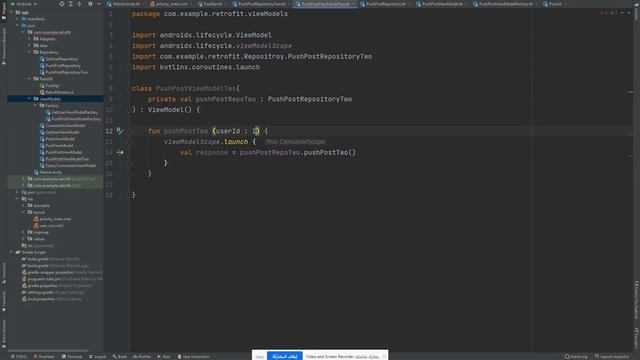Switch to PostApi.kt editor tab

click(211, 4)
